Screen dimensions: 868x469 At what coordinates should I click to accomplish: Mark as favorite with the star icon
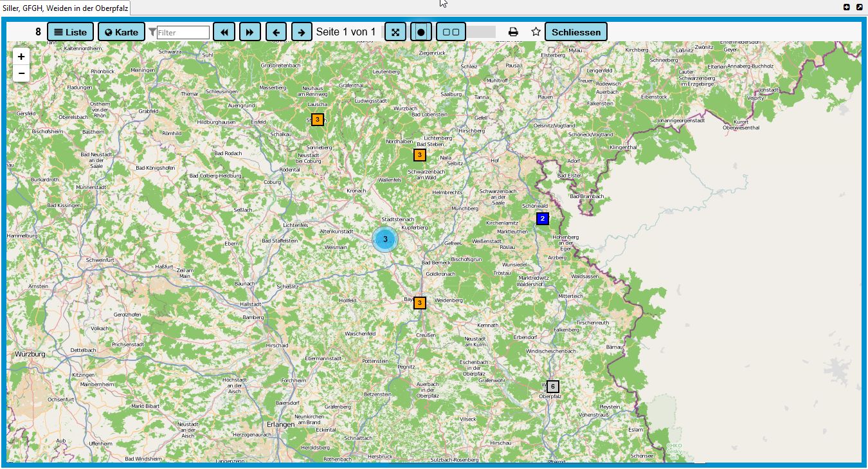536,32
